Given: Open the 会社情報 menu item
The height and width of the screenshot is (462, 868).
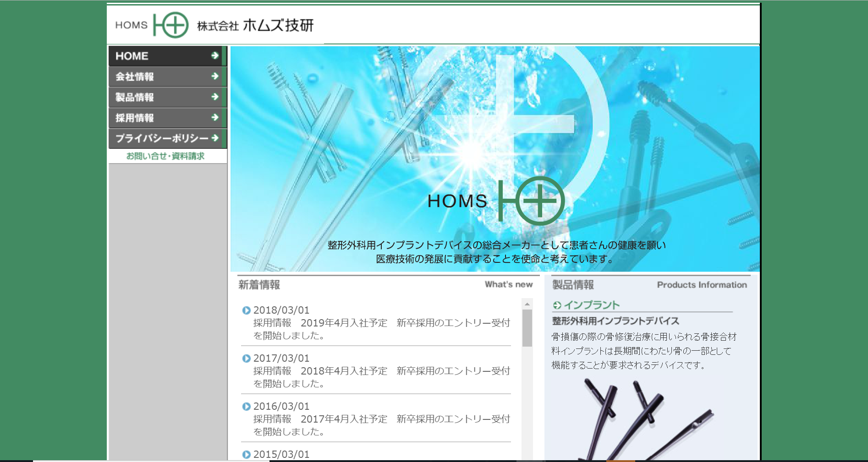Looking at the screenshot, I should coord(168,76).
